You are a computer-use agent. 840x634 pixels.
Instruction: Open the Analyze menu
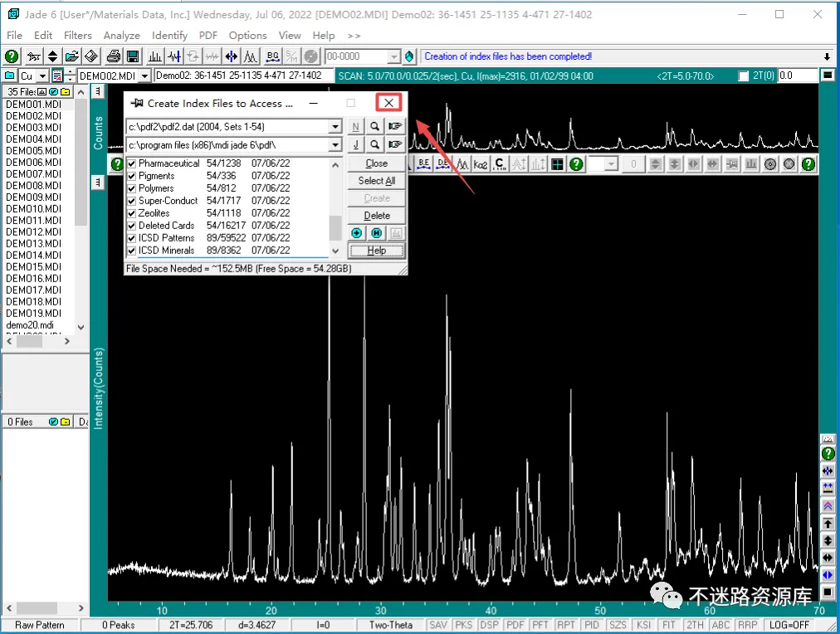[x=122, y=36]
